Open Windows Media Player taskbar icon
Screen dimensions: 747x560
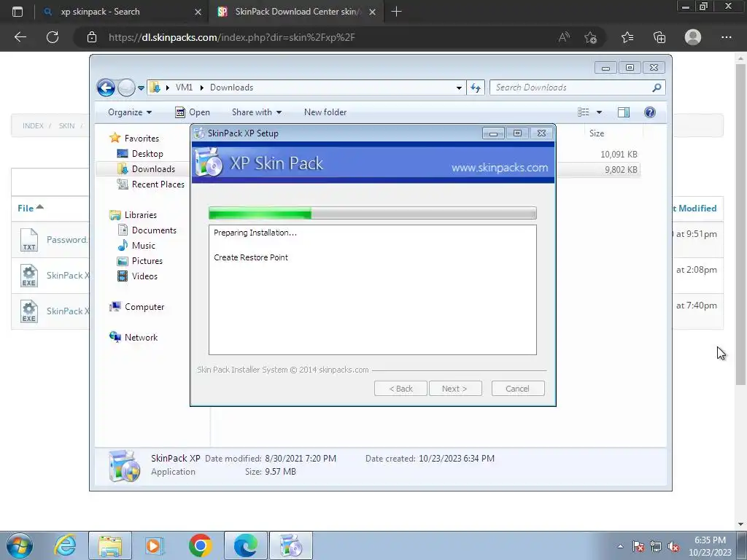(x=155, y=545)
